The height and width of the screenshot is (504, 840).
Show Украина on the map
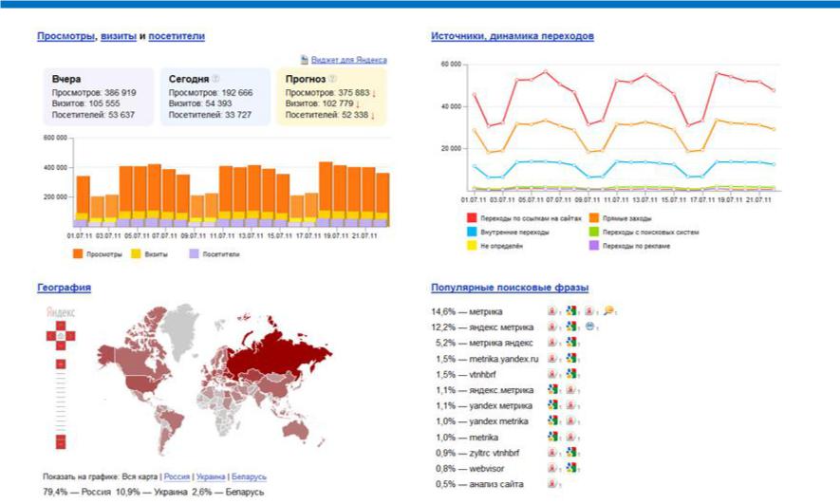(211, 476)
